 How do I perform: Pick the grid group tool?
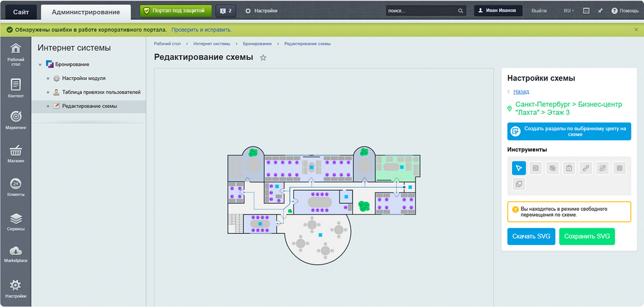coord(619,168)
